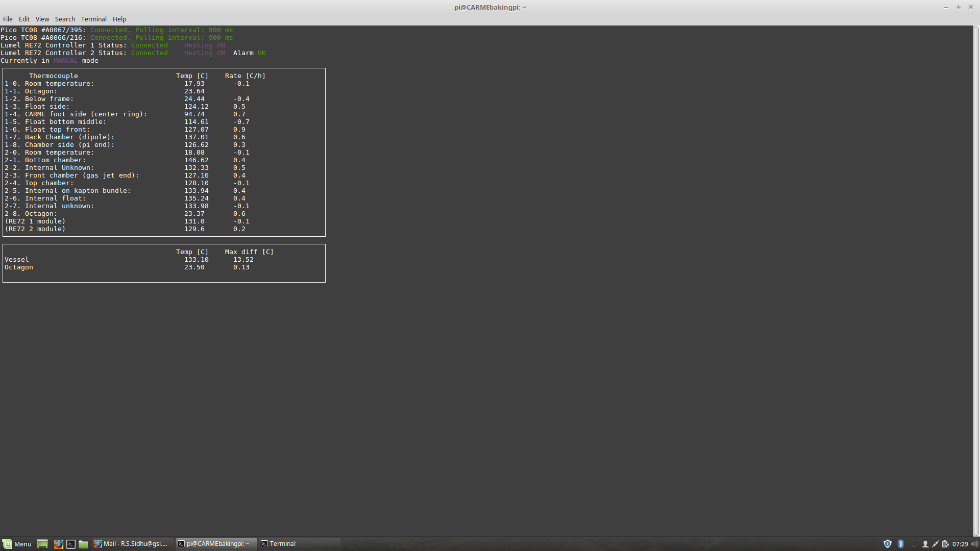The image size is (980, 551).
Task: Open the File menu
Action: coord(8,19)
